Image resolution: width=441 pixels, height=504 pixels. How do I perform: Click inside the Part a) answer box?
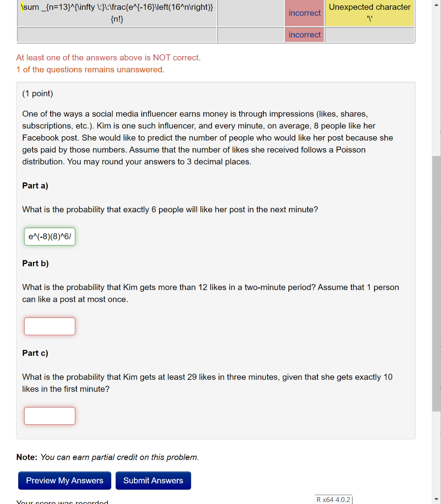point(49,236)
